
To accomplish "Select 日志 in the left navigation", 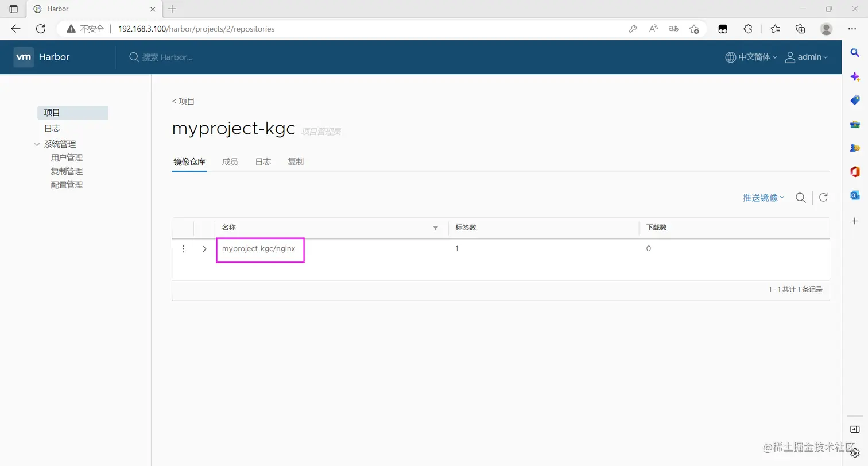I will pyautogui.click(x=52, y=129).
